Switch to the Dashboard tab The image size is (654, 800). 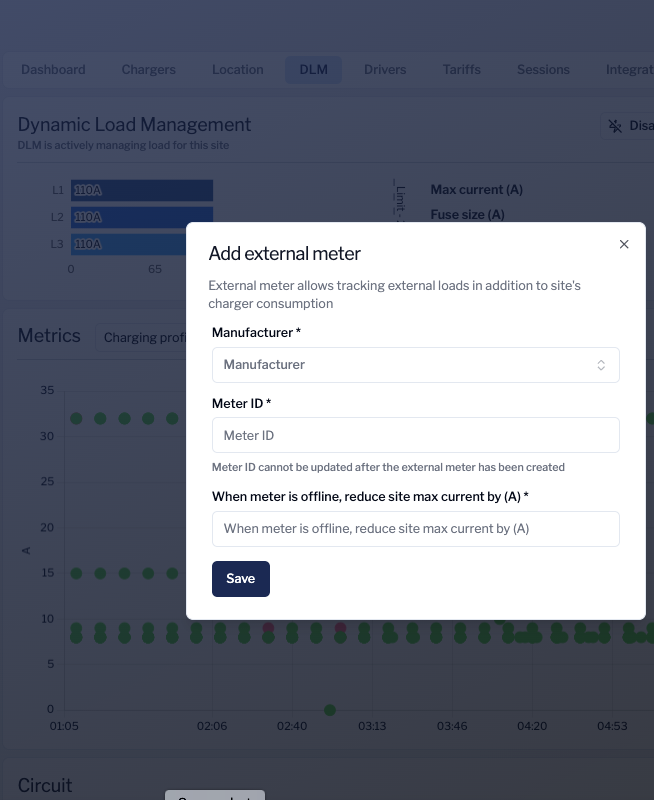click(x=53, y=70)
